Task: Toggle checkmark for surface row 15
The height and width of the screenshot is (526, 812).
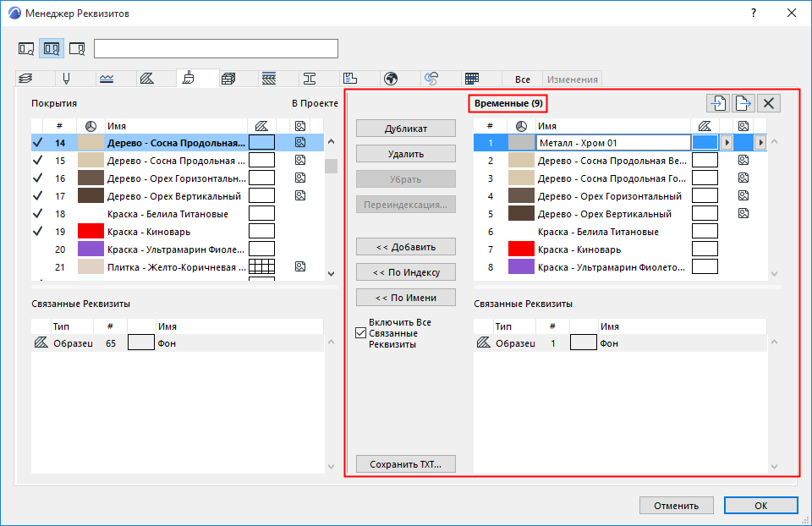Action: click(x=38, y=161)
